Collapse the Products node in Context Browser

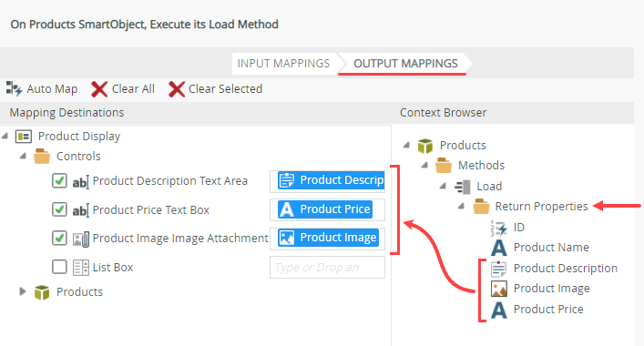pos(406,145)
